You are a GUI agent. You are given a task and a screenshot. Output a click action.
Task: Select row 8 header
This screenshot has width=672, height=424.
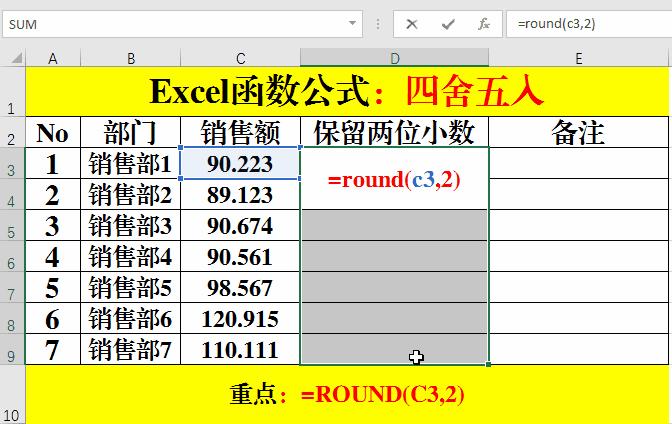click(x=12, y=318)
